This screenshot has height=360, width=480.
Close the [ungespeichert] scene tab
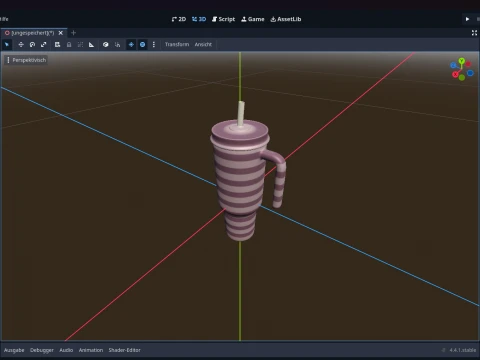tap(61, 33)
